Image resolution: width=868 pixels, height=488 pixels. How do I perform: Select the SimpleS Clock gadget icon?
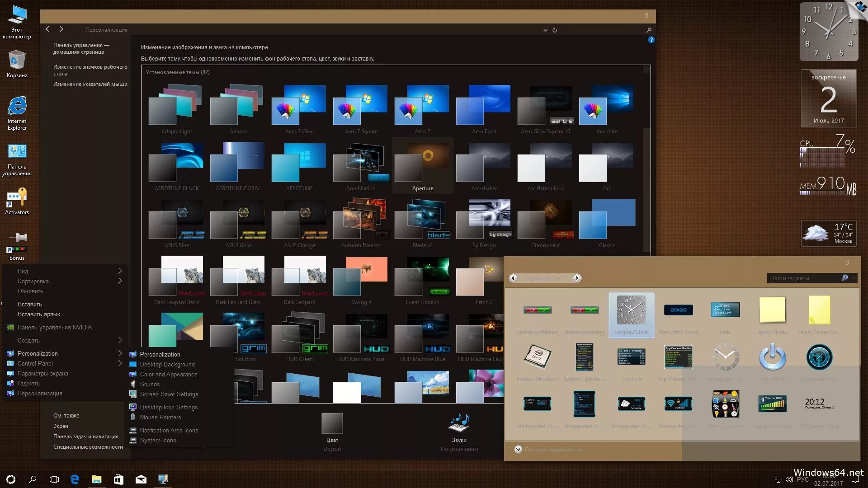631,310
